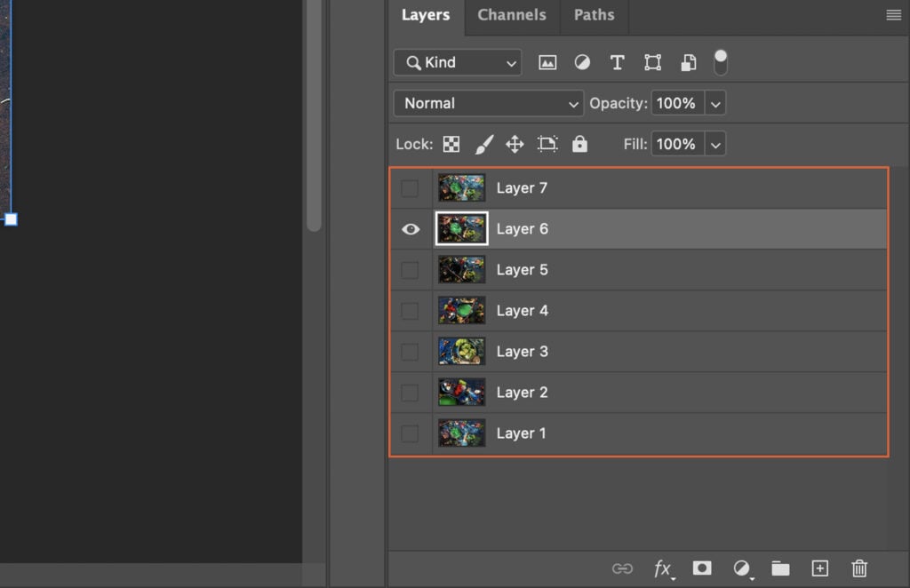Screen dimensions: 910x588
Task: Delete the selected layer
Action: 859,568
